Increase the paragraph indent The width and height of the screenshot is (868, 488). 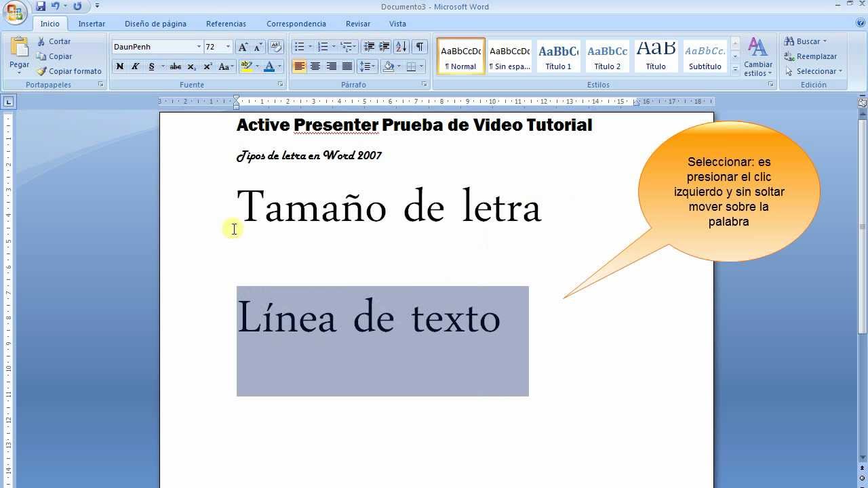click(x=384, y=47)
